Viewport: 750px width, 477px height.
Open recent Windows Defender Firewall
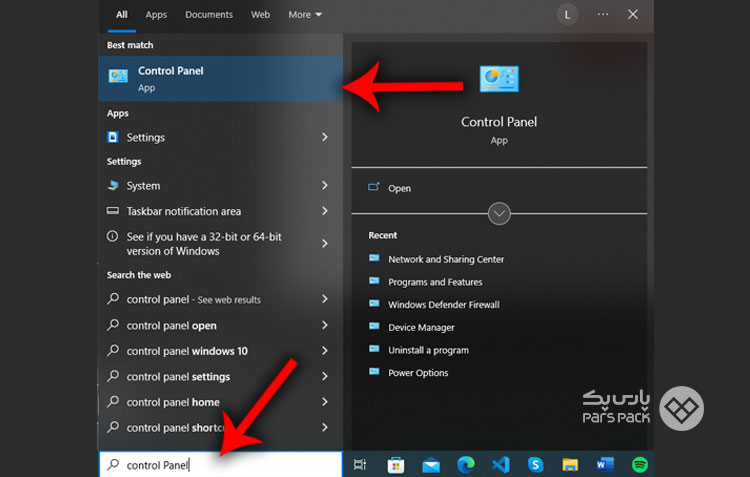(x=443, y=304)
